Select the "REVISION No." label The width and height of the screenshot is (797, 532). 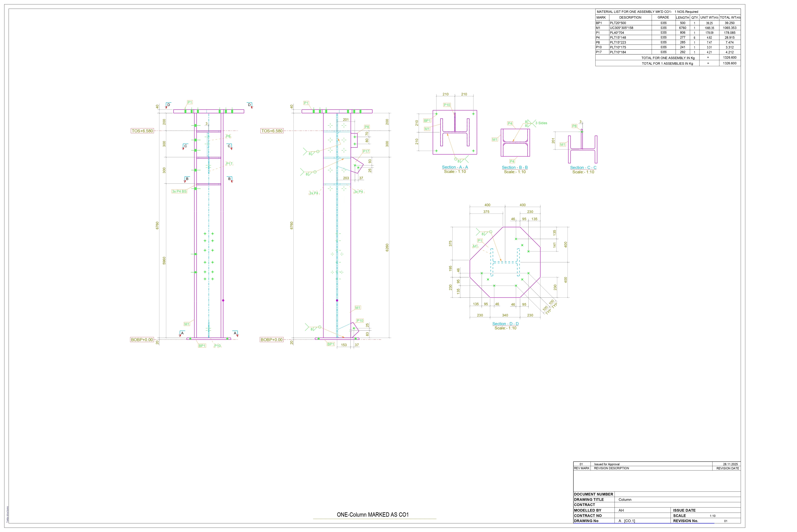point(686,521)
